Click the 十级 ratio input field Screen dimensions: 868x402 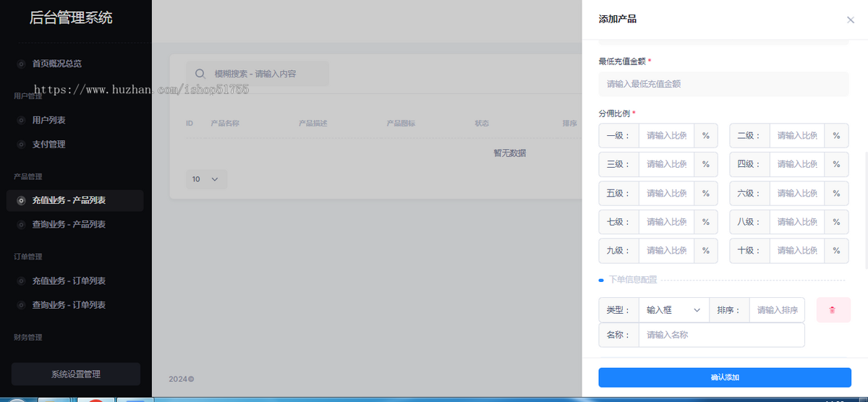(x=797, y=250)
